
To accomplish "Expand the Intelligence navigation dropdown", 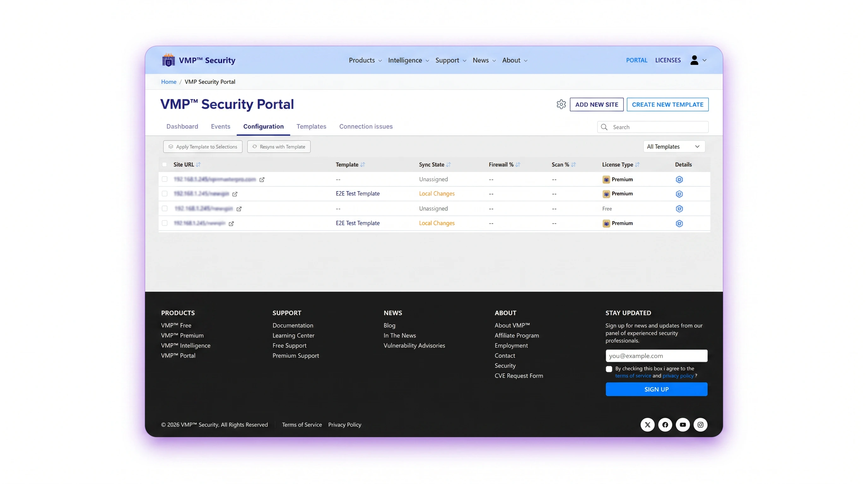I will pos(408,60).
